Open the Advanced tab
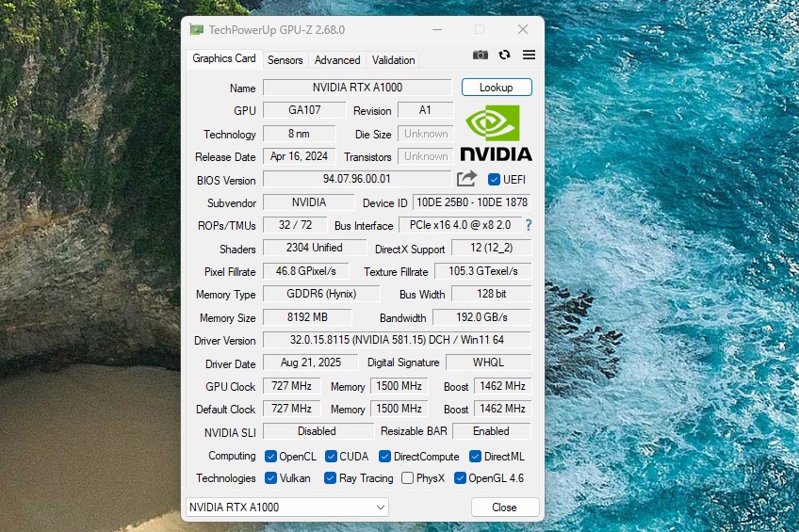 337,59
